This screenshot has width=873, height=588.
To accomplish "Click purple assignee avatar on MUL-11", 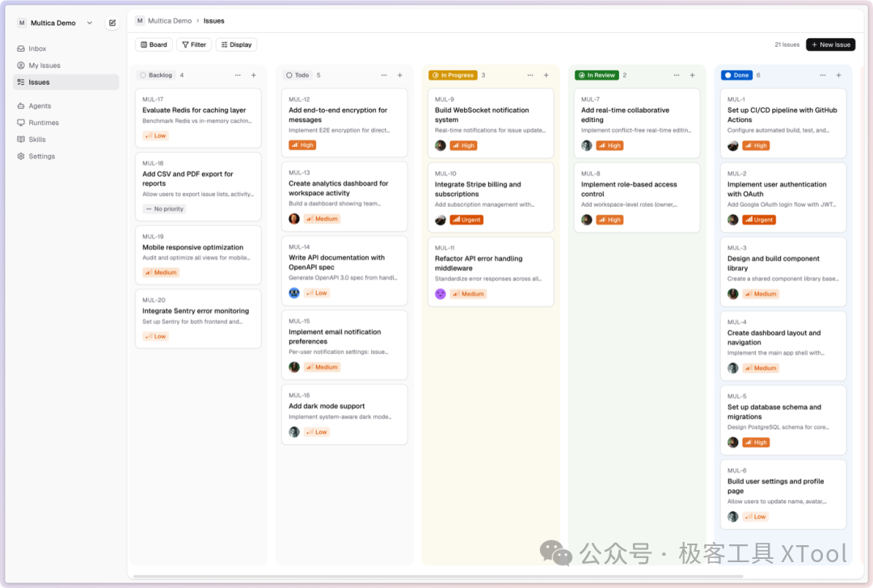I will click(x=441, y=294).
